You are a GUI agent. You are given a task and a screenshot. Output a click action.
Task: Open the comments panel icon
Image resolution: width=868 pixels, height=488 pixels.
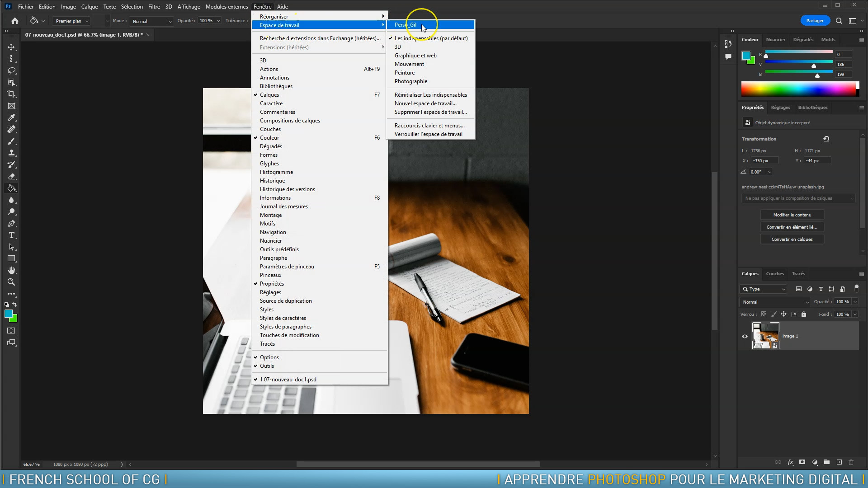728,56
